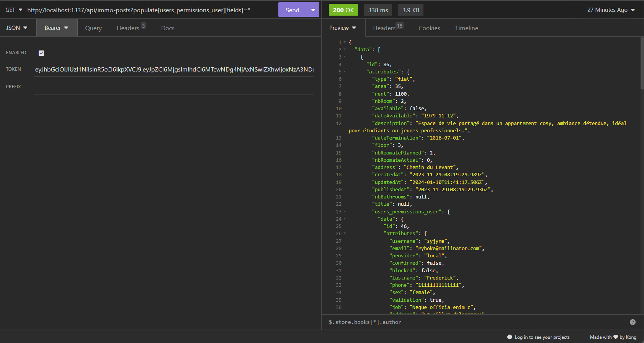Click the request URL field
The height and width of the screenshot is (343, 644).
coord(149,10)
